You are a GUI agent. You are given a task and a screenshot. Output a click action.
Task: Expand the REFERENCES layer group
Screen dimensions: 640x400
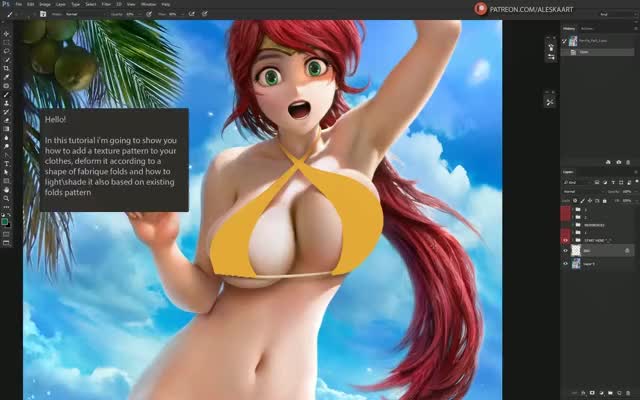[x=572, y=225]
